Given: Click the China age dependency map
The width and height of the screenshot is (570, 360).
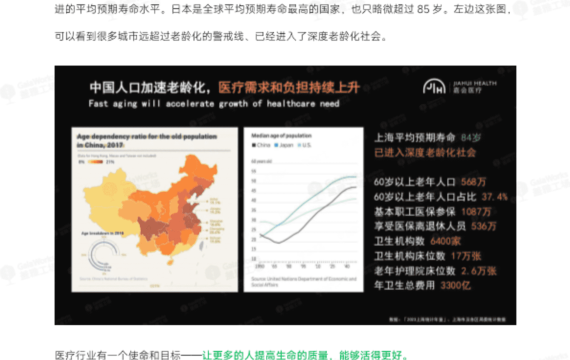Looking at the screenshot, I should pos(153,210).
